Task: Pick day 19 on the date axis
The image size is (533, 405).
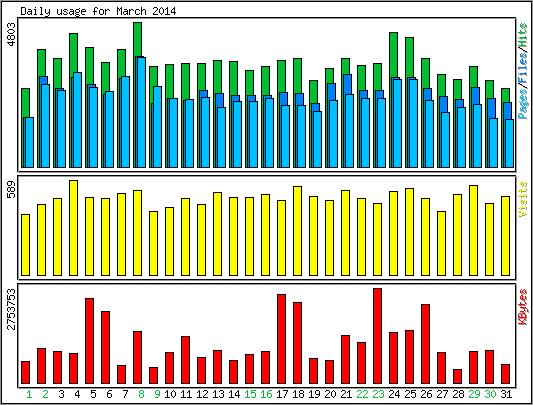Action: (x=314, y=394)
